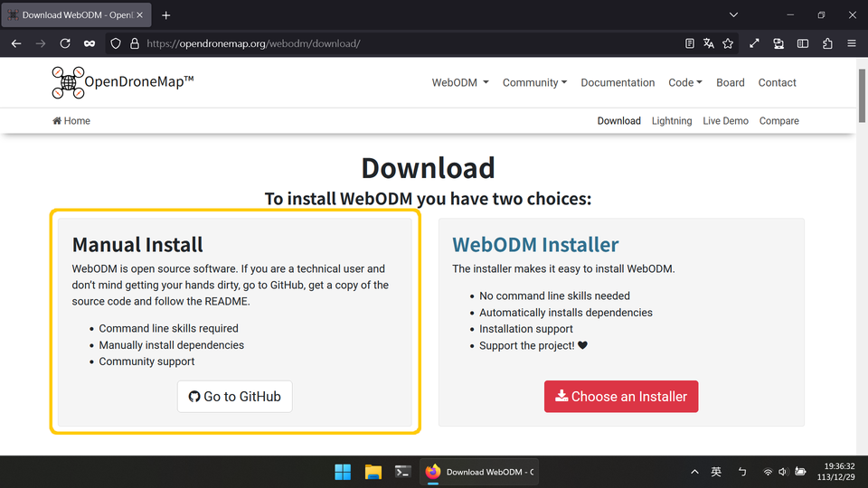Screen dimensions: 868x488
Task: Expand the list all tabs chevron
Action: click(x=733, y=15)
